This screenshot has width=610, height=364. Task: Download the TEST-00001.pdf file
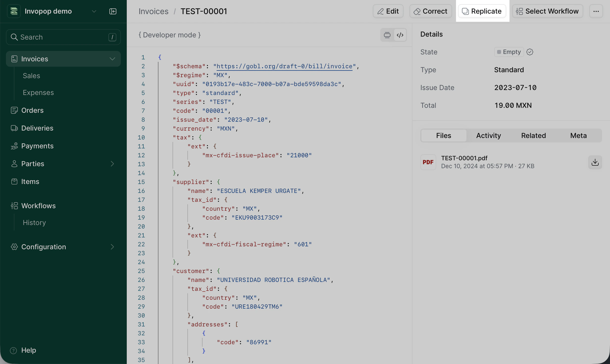coord(595,162)
